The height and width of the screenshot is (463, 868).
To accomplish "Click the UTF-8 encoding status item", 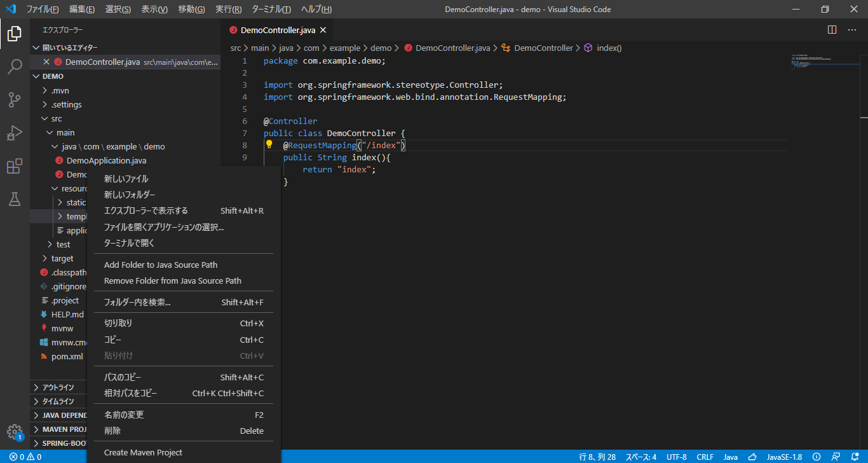I will 676,457.
